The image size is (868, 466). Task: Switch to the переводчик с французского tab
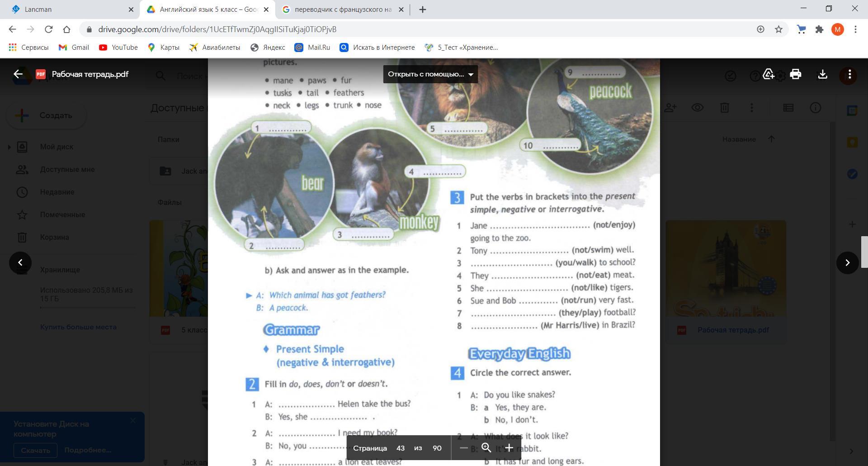[342, 10]
